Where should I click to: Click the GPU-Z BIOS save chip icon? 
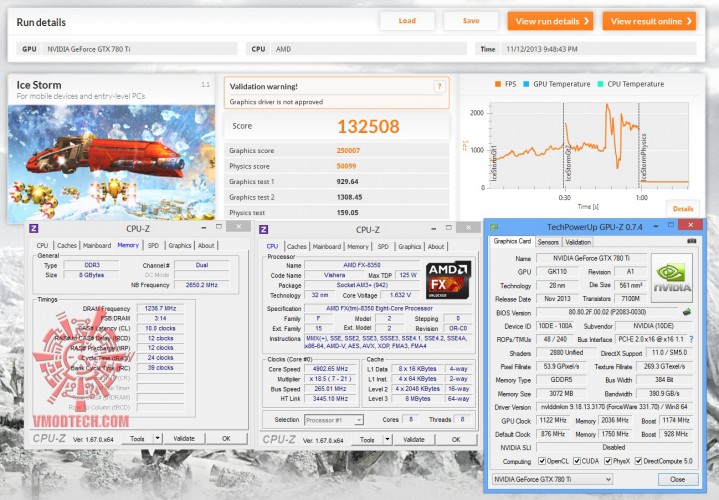pyautogui.click(x=686, y=312)
